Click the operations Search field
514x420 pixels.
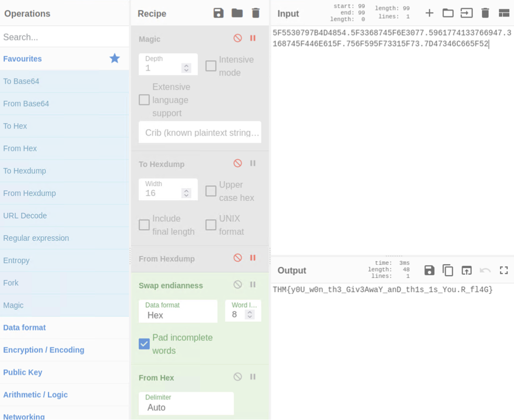click(64, 37)
